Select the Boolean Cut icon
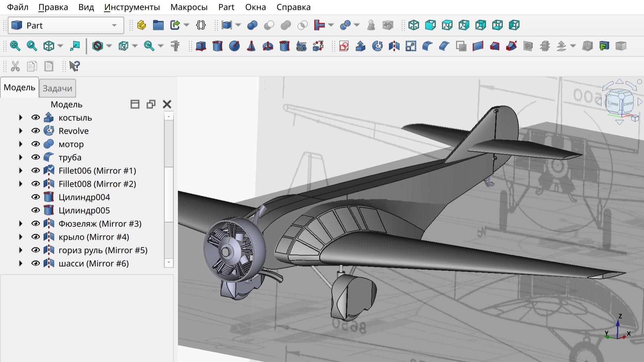Viewport: 644px width, 362px height. pyautogui.click(x=269, y=25)
